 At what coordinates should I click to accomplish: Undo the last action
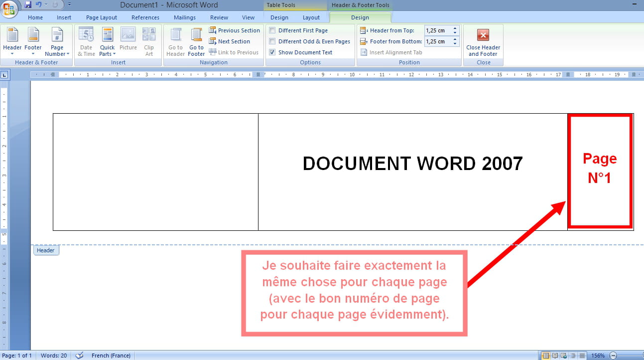click(x=38, y=5)
